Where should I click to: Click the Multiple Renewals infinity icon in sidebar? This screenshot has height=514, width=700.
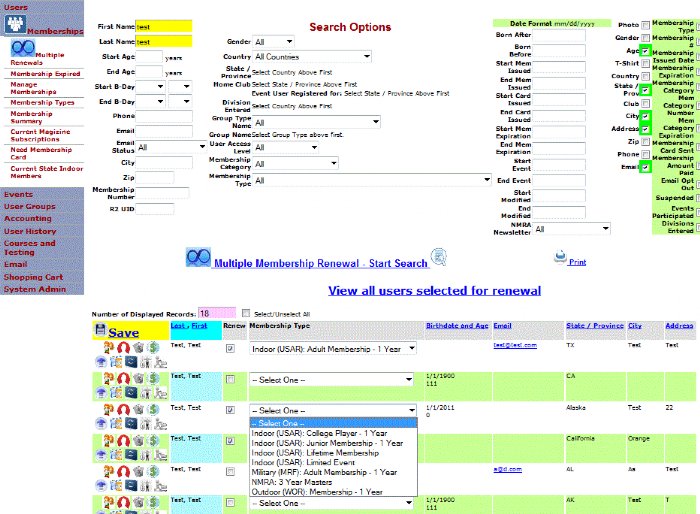(x=23, y=47)
